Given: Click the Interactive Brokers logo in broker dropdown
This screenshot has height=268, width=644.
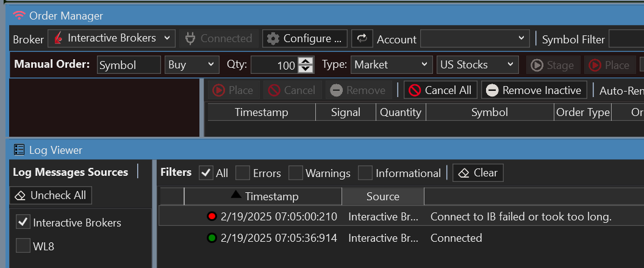Looking at the screenshot, I should point(59,38).
